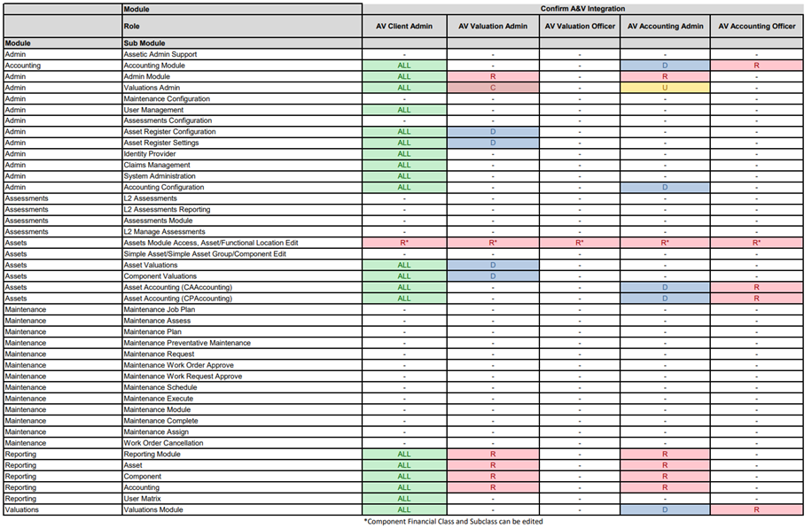This screenshot has height=528, width=812.
Task: Click the Role header cell
Action: point(242,26)
